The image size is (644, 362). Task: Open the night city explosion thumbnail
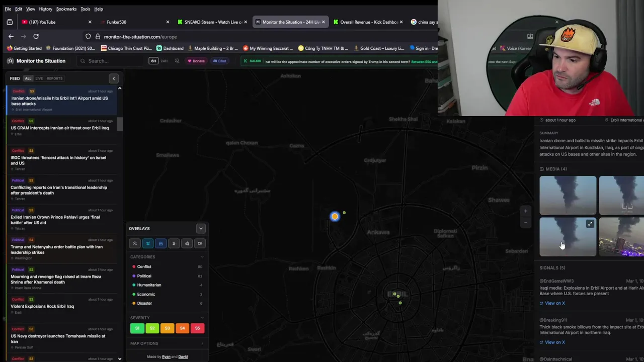(621, 237)
